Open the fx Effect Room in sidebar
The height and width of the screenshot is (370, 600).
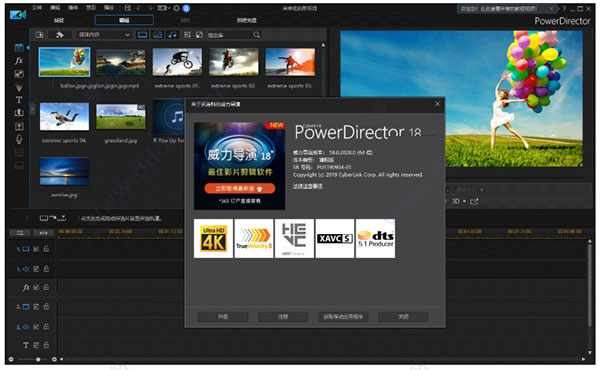pos(19,60)
